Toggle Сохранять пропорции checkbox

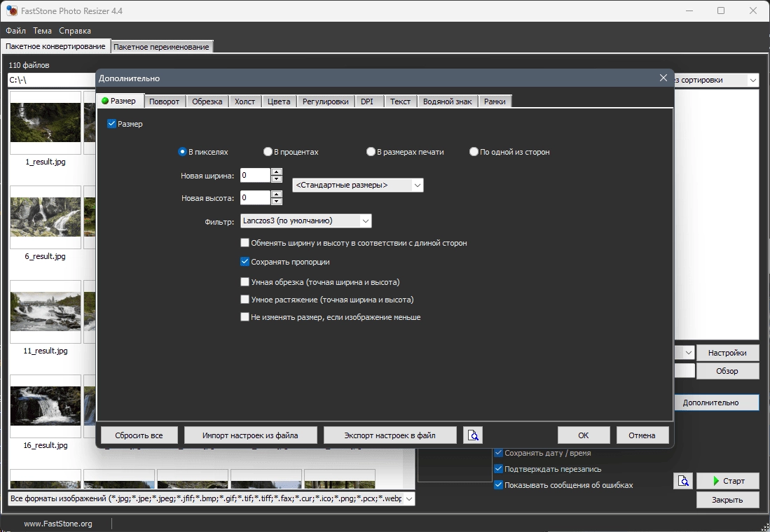(245, 262)
